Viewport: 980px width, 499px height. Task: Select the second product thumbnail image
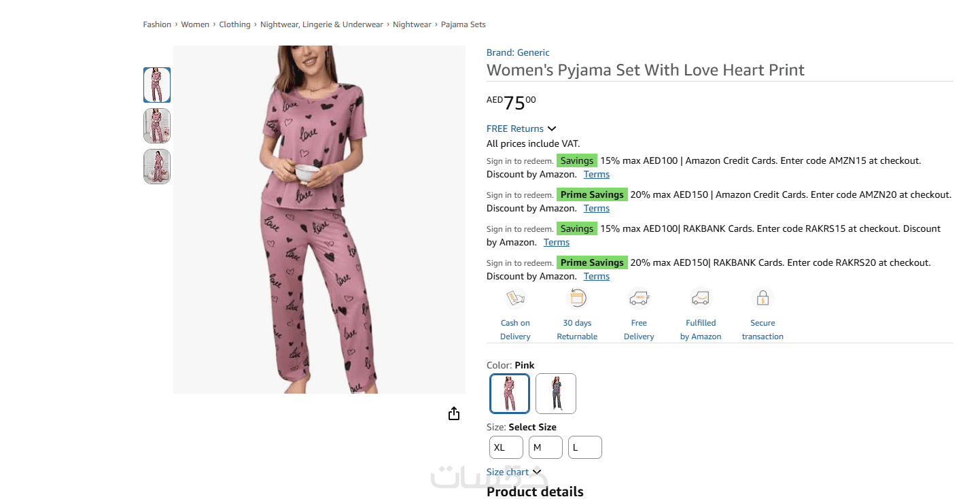click(157, 126)
